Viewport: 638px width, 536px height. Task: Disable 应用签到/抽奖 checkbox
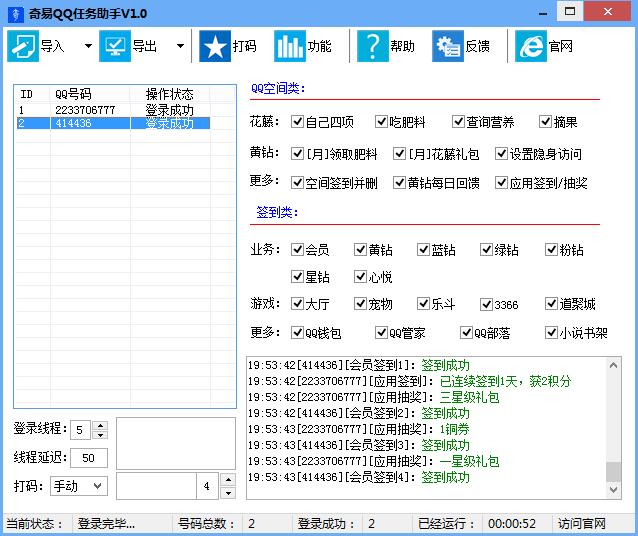point(501,183)
